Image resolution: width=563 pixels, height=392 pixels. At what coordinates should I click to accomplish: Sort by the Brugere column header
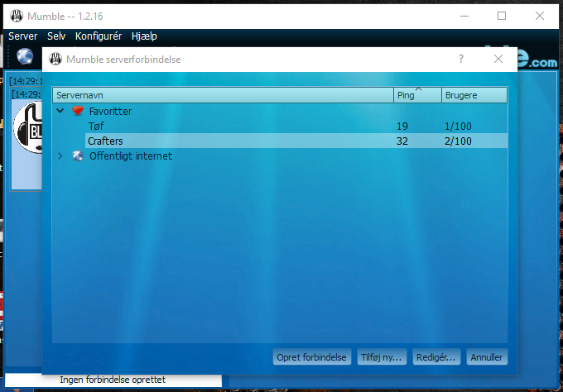pyautogui.click(x=474, y=96)
